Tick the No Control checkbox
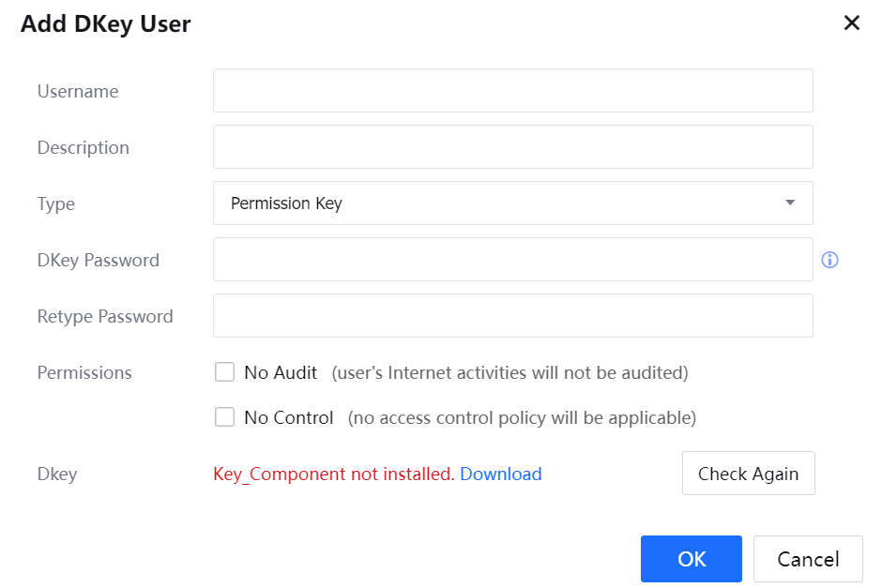The height and width of the screenshot is (588, 882). click(224, 417)
